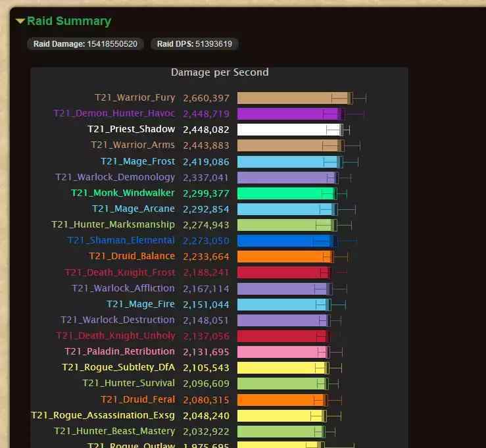Click the T21_Mage_Arcane label
This screenshot has width=486, height=448.
pyautogui.click(x=134, y=209)
